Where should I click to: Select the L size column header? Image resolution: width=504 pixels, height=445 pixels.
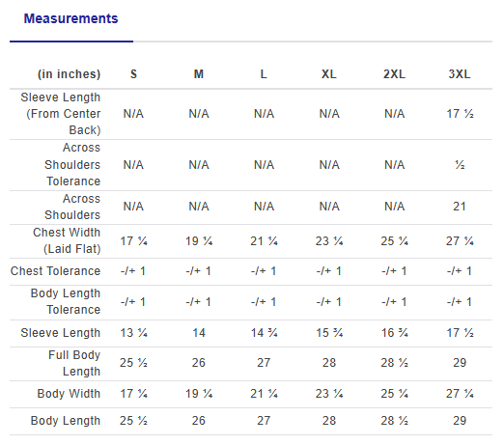point(264,74)
